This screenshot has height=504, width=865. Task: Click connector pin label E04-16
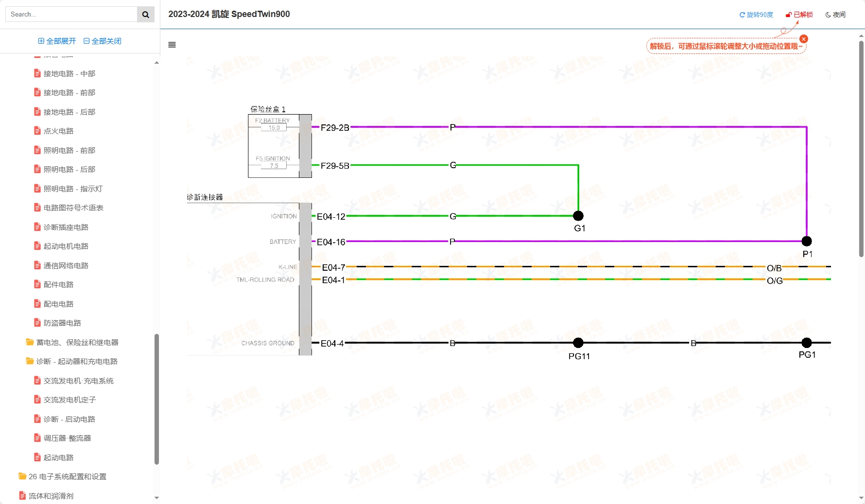331,242
